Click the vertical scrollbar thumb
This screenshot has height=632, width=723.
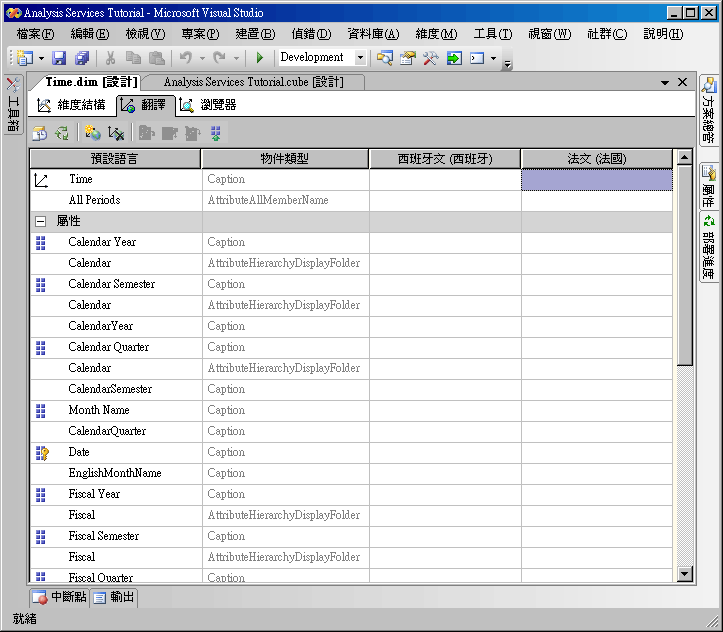tap(685, 266)
